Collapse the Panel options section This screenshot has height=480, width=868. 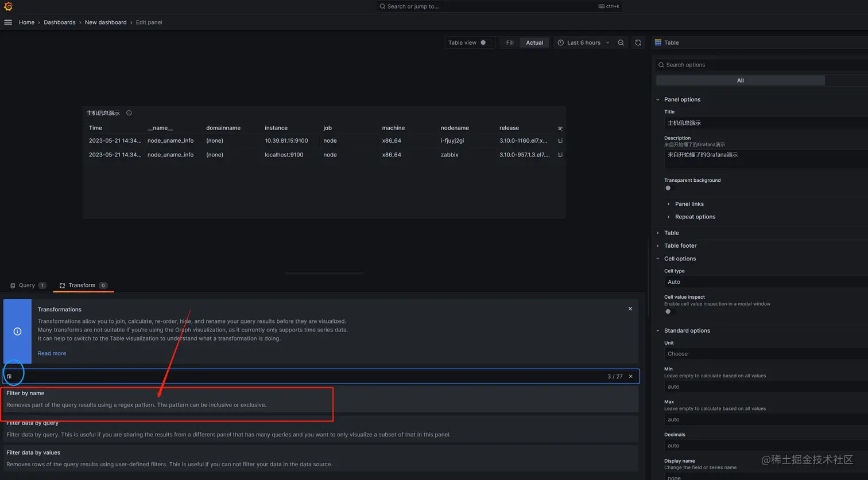point(682,99)
